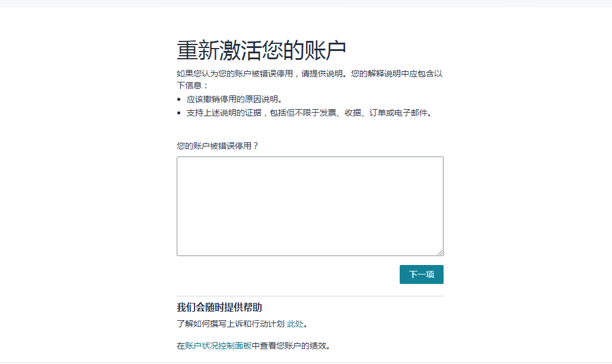Grab the textarea resize handle corner
612x364 pixels.
pos(440,253)
